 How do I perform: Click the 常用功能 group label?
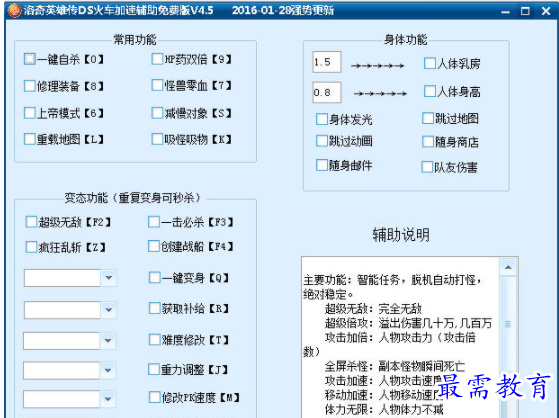pyautogui.click(x=135, y=40)
